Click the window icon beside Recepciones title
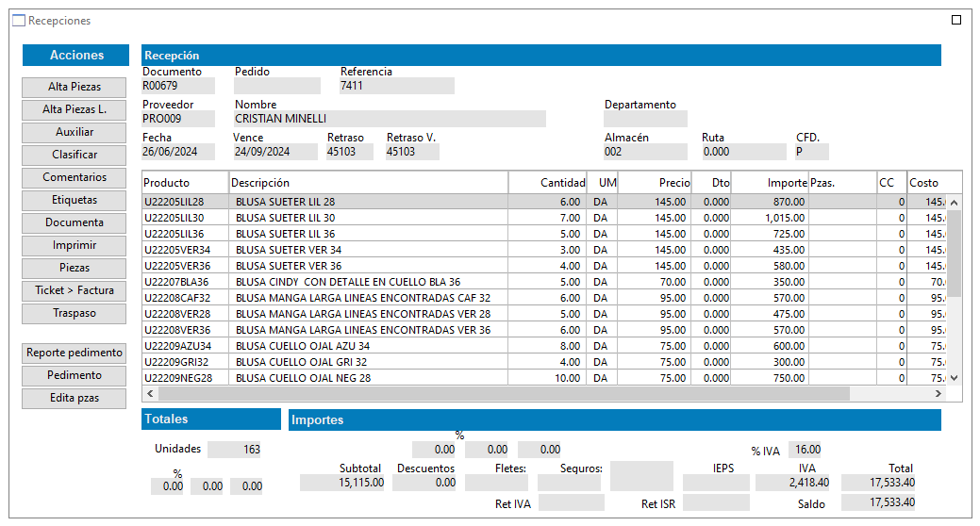980x526 pixels. [19, 21]
